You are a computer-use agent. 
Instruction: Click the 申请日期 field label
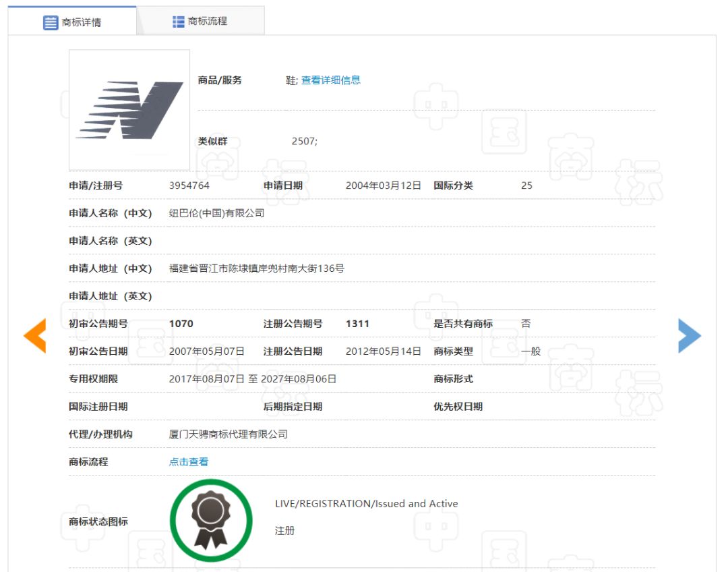click(x=282, y=185)
